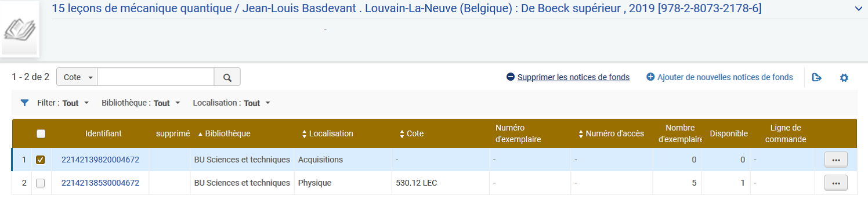Open the Cote search type dropdown
The width and height of the screenshot is (868, 217).
[x=78, y=77]
